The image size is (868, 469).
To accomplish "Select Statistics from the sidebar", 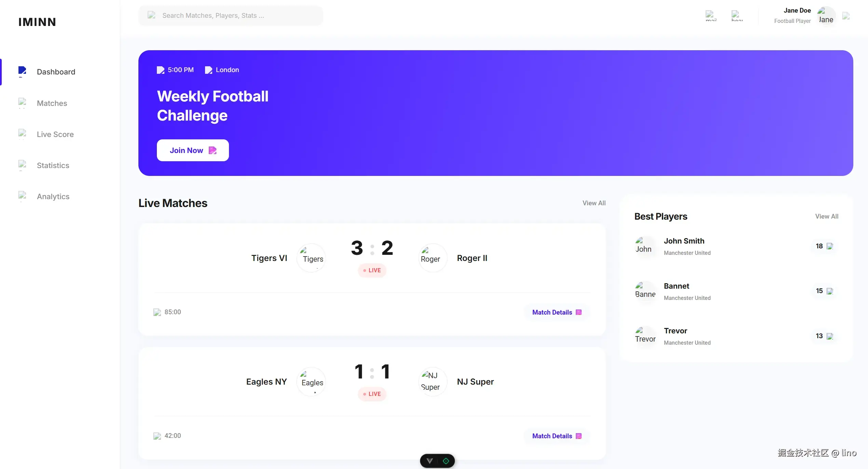I will coord(53,165).
